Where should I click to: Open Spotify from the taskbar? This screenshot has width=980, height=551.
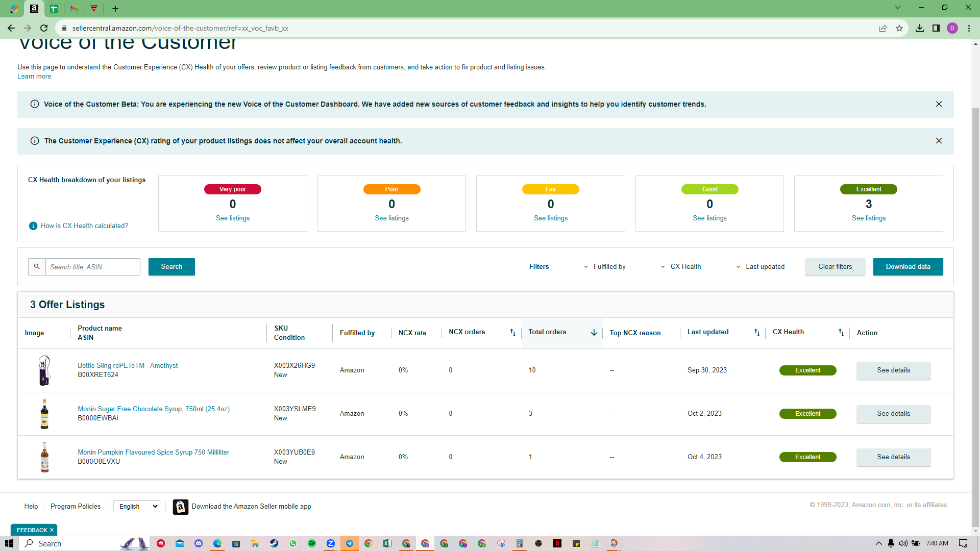[x=312, y=543]
